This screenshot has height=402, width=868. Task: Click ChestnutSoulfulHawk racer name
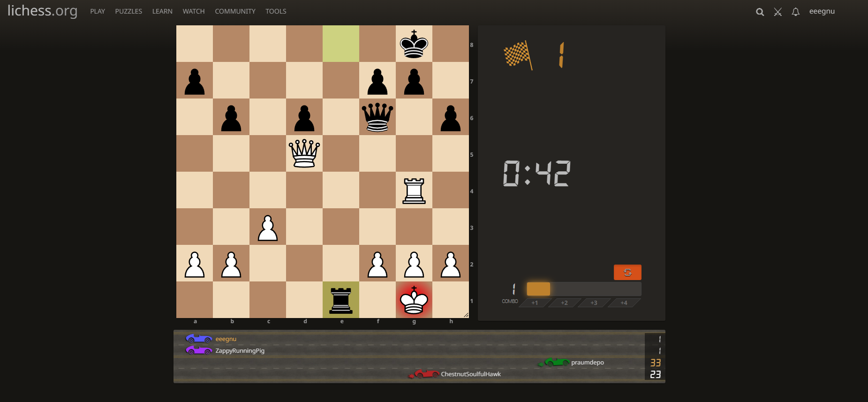pyautogui.click(x=471, y=374)
